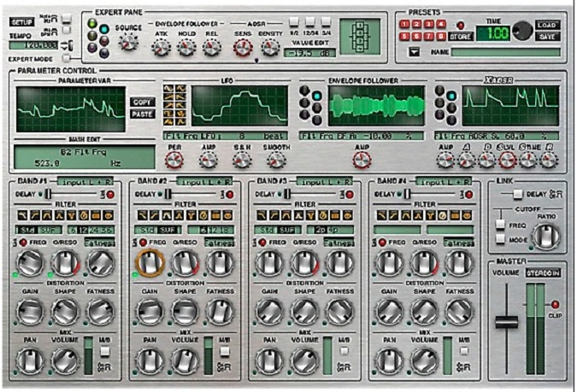
Task: Open the Band #1 input L + R selector
Action: coord(85,182)
